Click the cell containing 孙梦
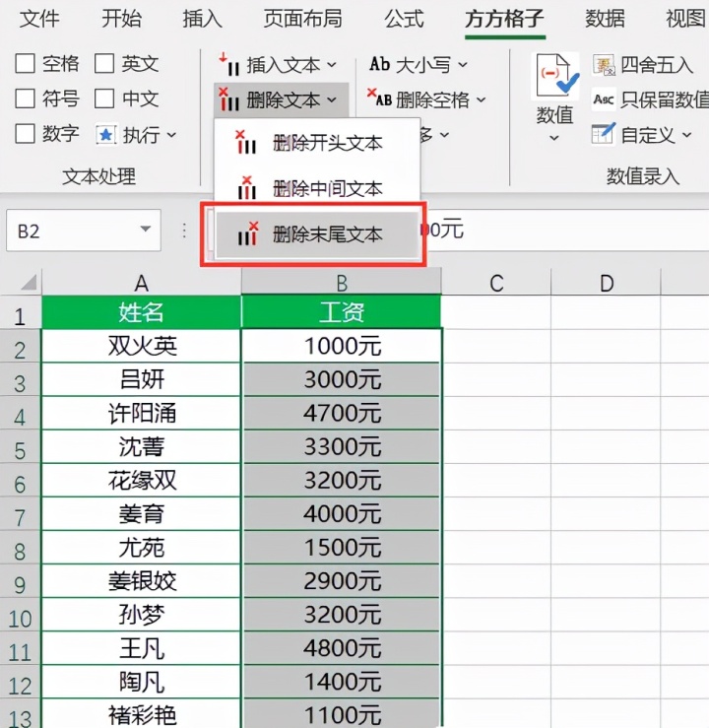Screen dimensions: 709x728 coord(142,615)
